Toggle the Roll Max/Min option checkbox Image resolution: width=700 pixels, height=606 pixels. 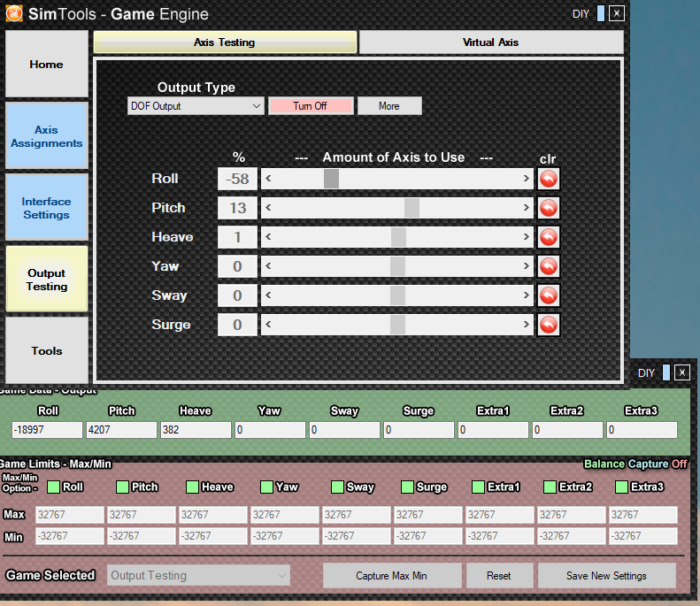54,487
